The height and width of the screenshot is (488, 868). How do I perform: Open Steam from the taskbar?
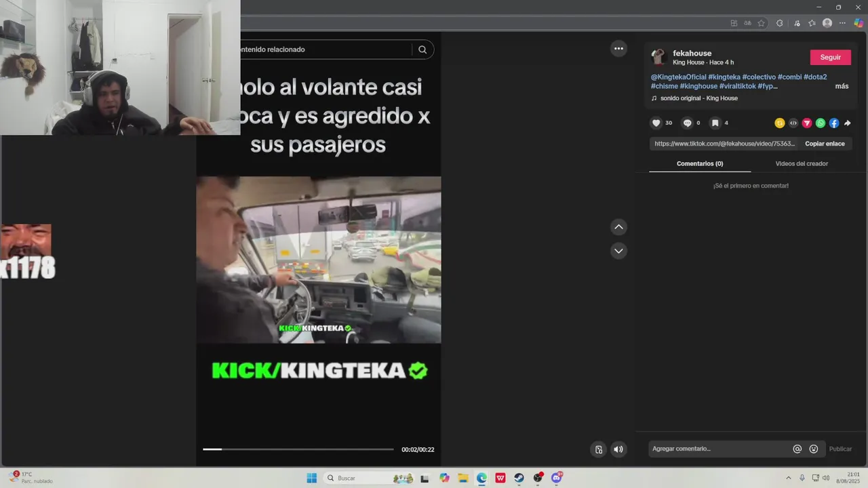pyautogui.click(x=519, y=478)
